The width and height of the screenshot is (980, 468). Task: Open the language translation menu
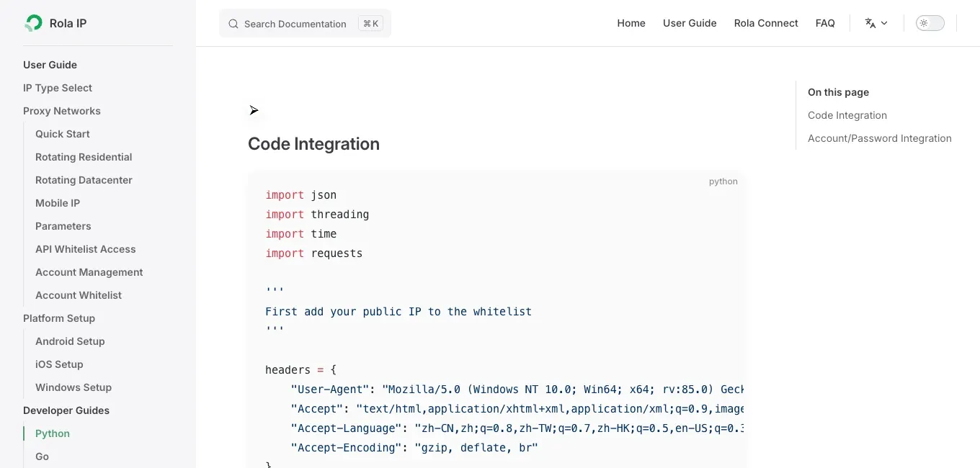(x=876, y=23)
